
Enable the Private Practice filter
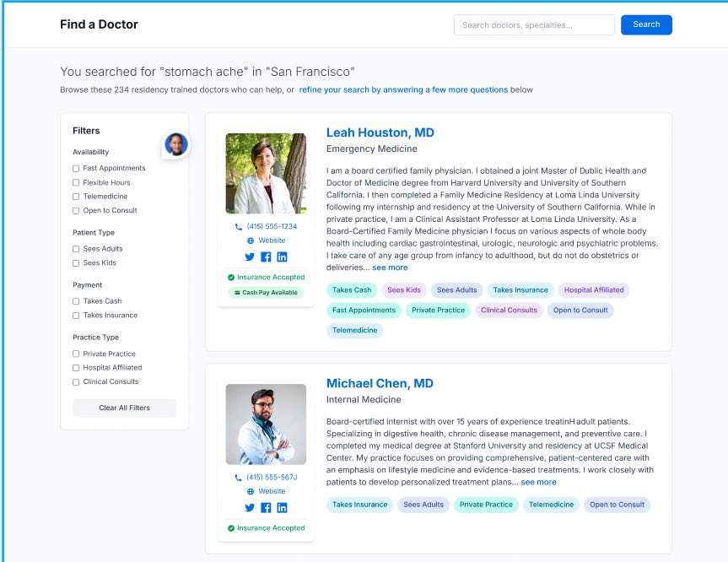tap(74, 354)
